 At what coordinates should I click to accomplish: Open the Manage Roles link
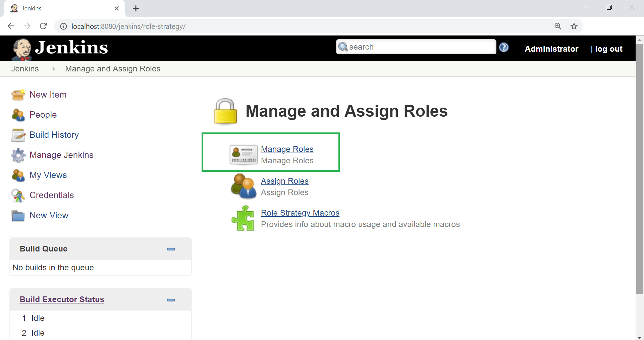pyautogui.click(x=287, y=149)
